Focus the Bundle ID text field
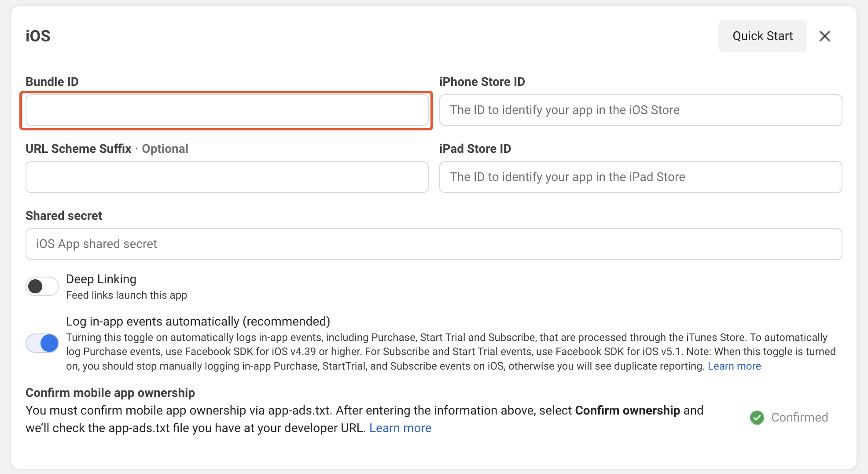Image resolution: width=868 pixels, height=474 pixels. (227, 110)
